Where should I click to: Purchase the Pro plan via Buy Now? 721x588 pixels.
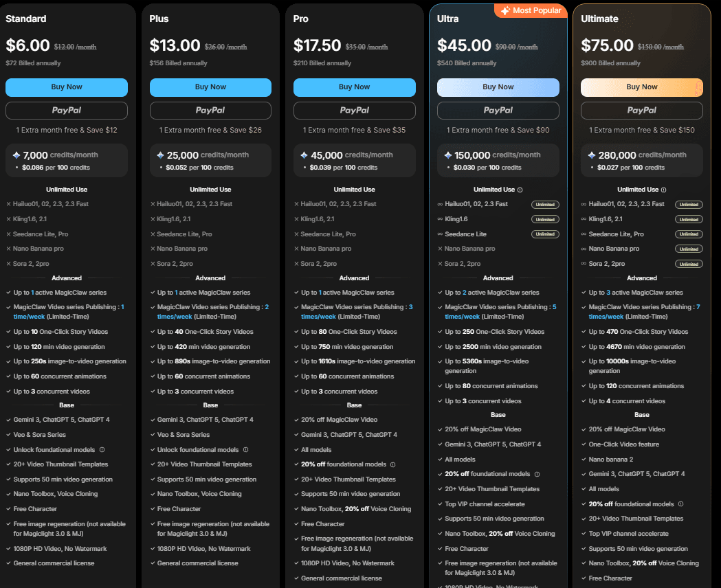(x=355, y=87)
